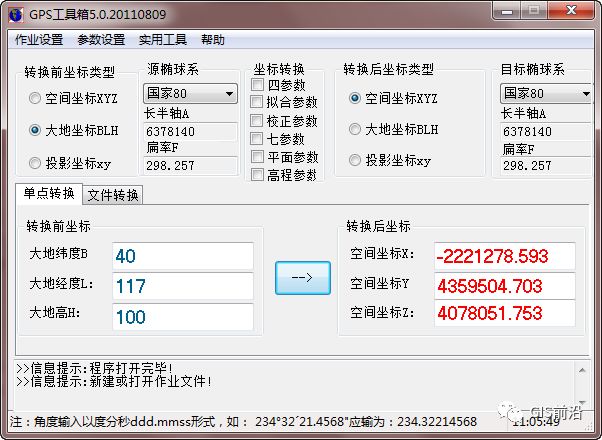Click the 大地高H input field

pos(183,317)
